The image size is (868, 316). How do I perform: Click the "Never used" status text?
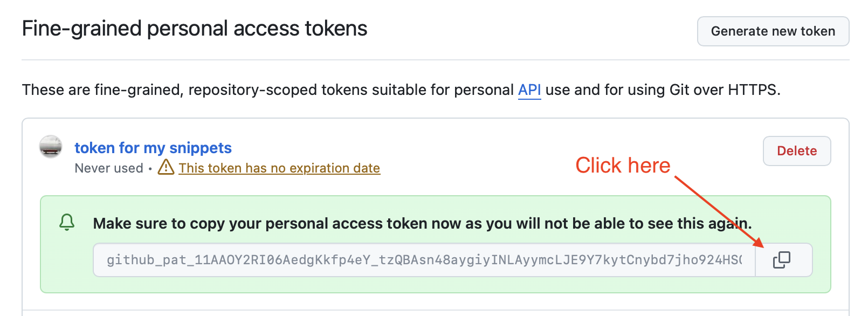pyautogui.click(x=109, y=168)
